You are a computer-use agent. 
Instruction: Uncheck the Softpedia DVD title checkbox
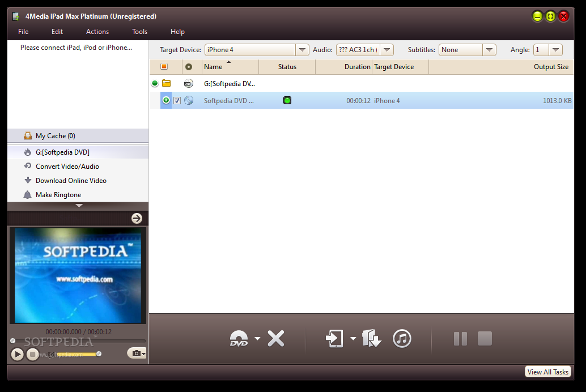177,100
